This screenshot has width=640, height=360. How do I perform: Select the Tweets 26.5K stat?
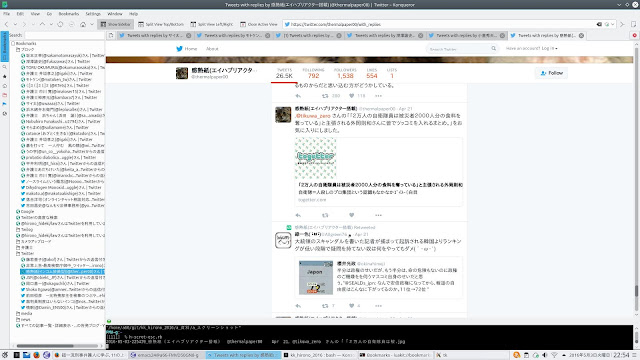(284, 73)
